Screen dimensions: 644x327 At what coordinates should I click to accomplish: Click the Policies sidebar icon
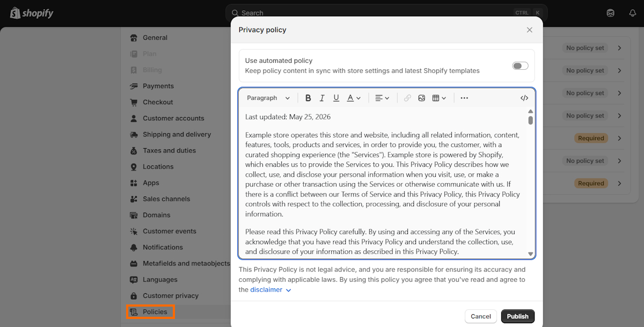coord(134,312)
